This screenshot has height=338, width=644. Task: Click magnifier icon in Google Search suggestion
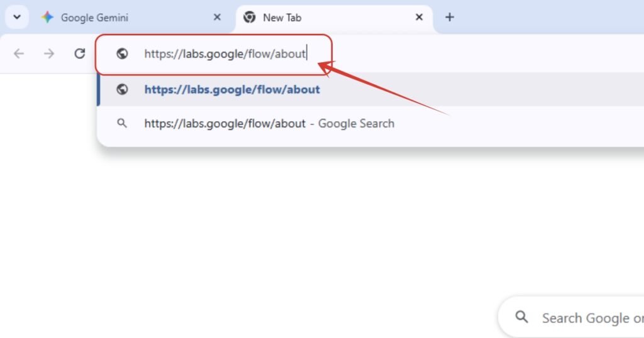click(x=123, y=123)
